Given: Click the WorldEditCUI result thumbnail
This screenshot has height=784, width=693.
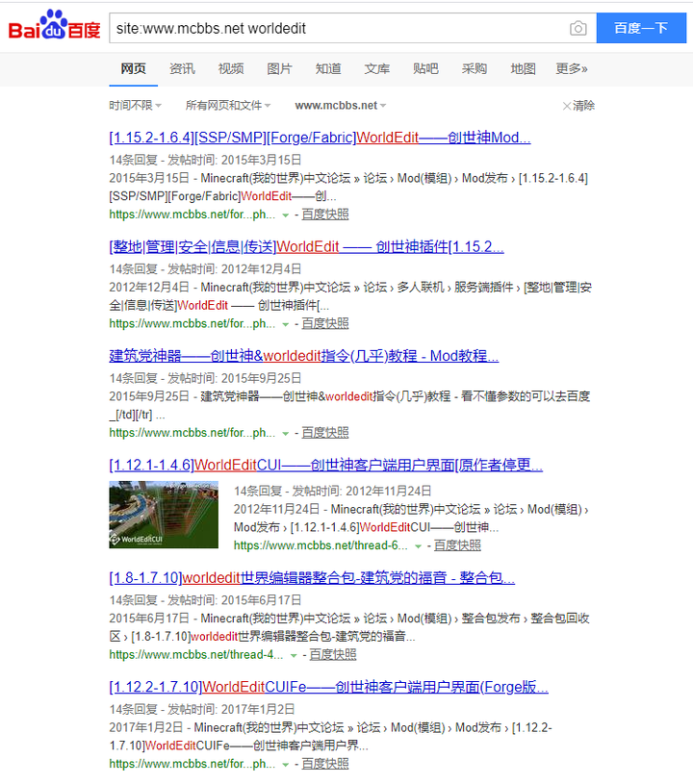Looking at the screenshot, I should (164, 515).
